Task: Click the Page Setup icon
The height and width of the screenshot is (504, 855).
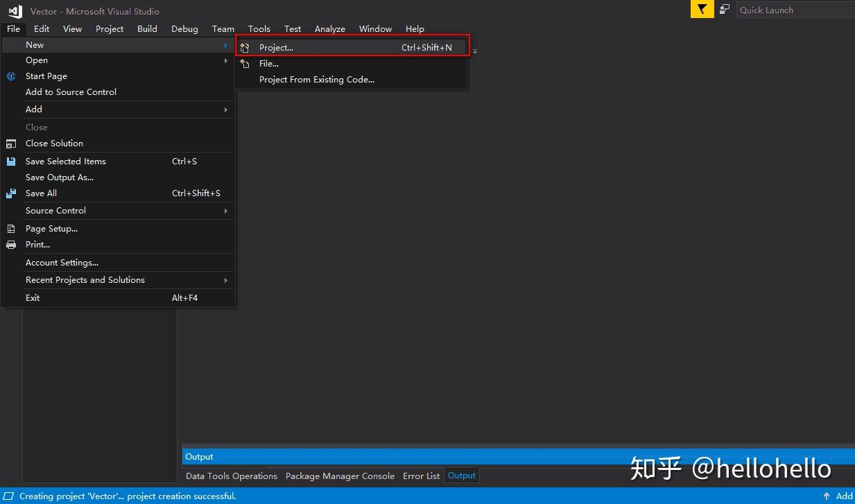Action: tap(11, 229)
